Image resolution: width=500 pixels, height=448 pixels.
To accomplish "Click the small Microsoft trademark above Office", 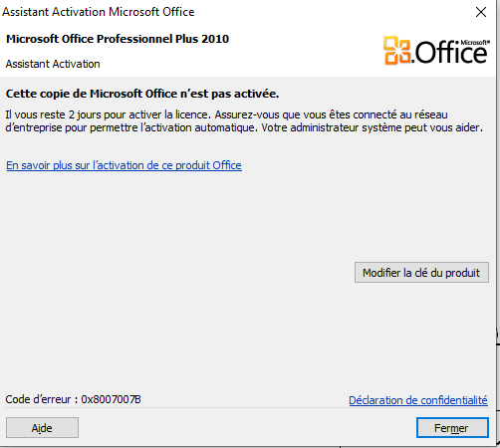I will click(x=475, y=43).
